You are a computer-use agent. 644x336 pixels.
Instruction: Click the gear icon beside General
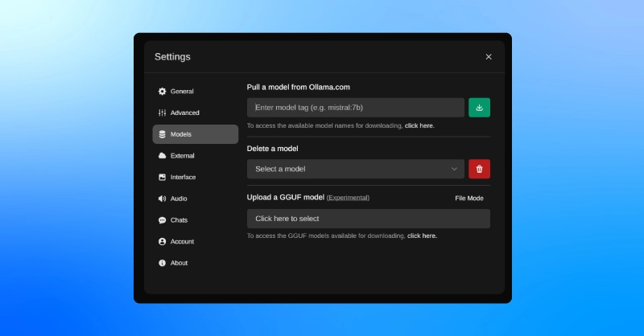click(163, 91)
